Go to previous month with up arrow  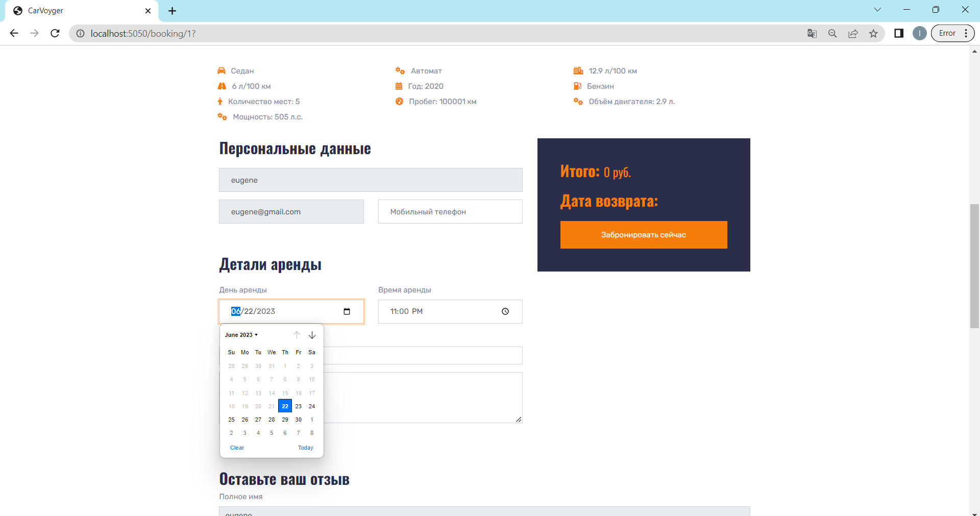pos(297,335)
